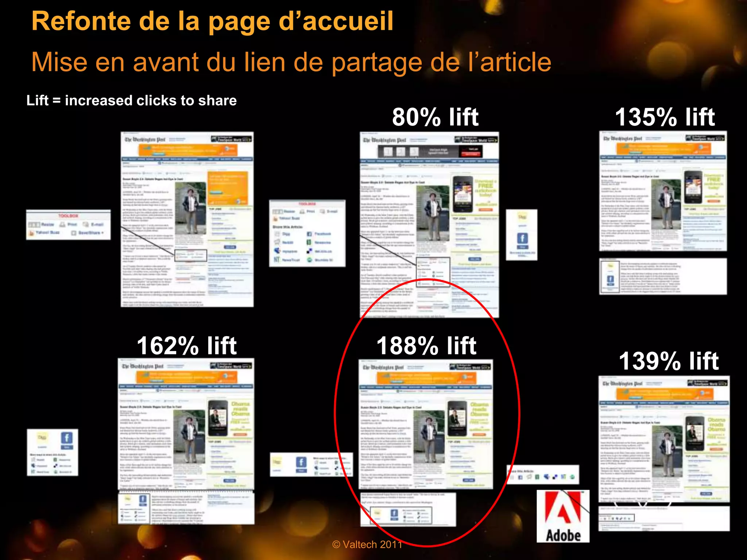The image size is (747, 560).
Task: Click the subtitle 'Mise en avant du lien de partage'
Action: (x=228, y=62)
